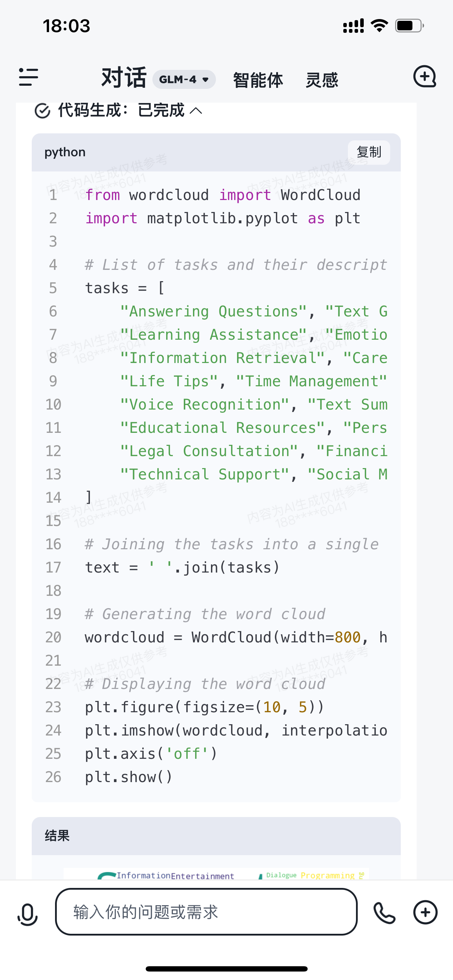Switch to the 灵感 tab
Image resolution: width=453 pixels, height=980 pixels.
pos(322,80)
